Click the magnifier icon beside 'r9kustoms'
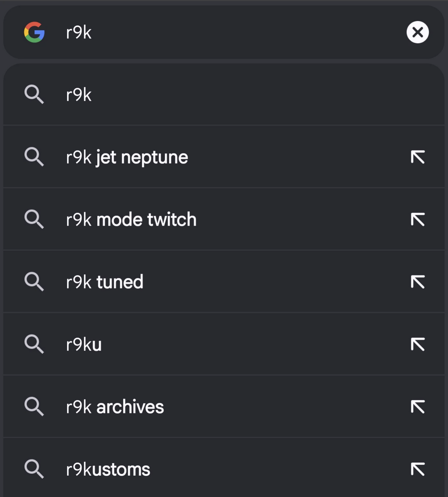This screenshot has height=497, width=448. pyautogui.click(x=34, y=469)
